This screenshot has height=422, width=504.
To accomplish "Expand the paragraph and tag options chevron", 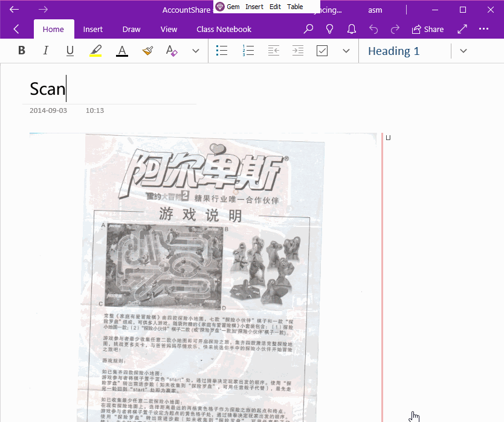I will pos(346,51).
